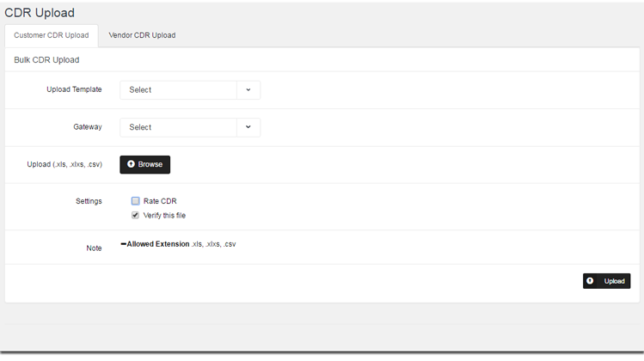The width and height of the screenshot is (644, 361).
Task: Switch to the Customer CDR Upload tab
Action: (x=52, y=35)
